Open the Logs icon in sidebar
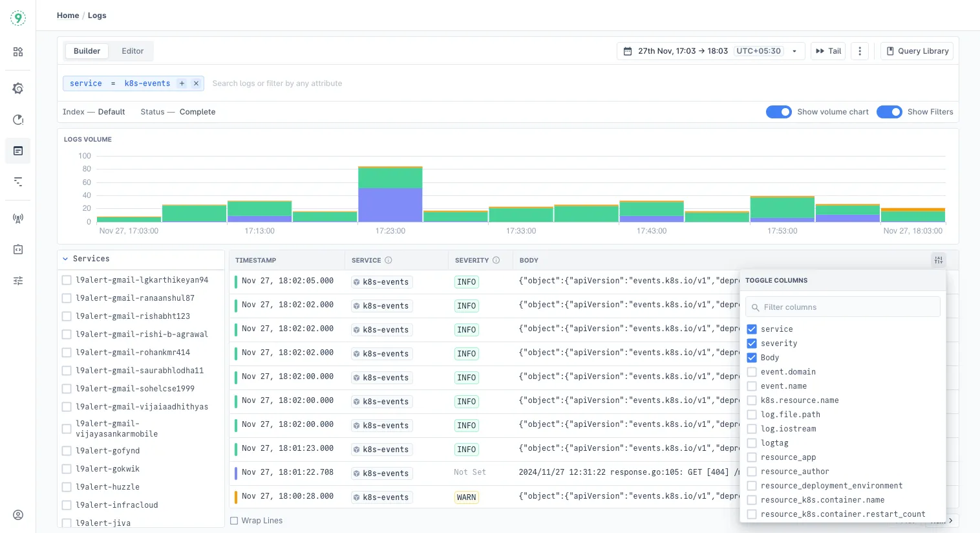 [17, 151]
